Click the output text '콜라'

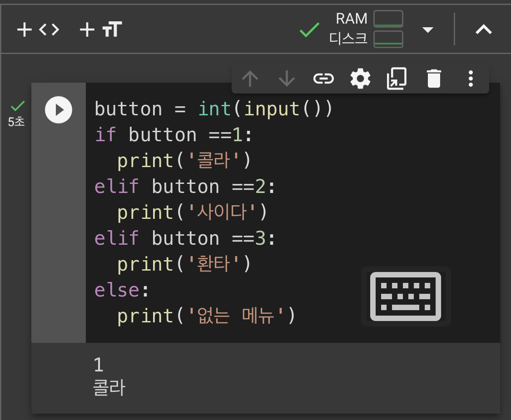(x=109, y=387)
